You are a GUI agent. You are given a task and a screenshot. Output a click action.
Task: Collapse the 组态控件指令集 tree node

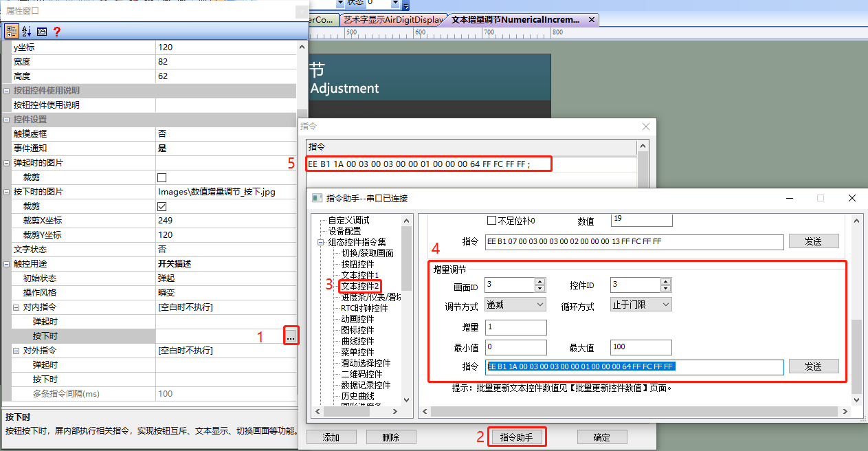tap(320, 242)
